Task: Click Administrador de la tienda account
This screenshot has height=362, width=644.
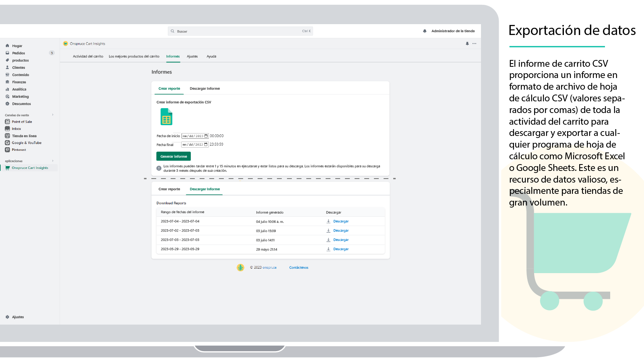Action: tap(453, 31)
